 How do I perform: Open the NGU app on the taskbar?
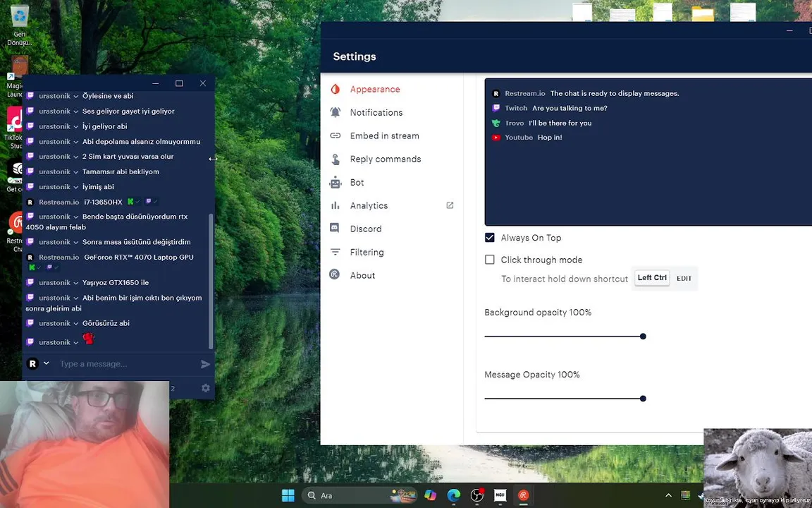coord(500,495)
